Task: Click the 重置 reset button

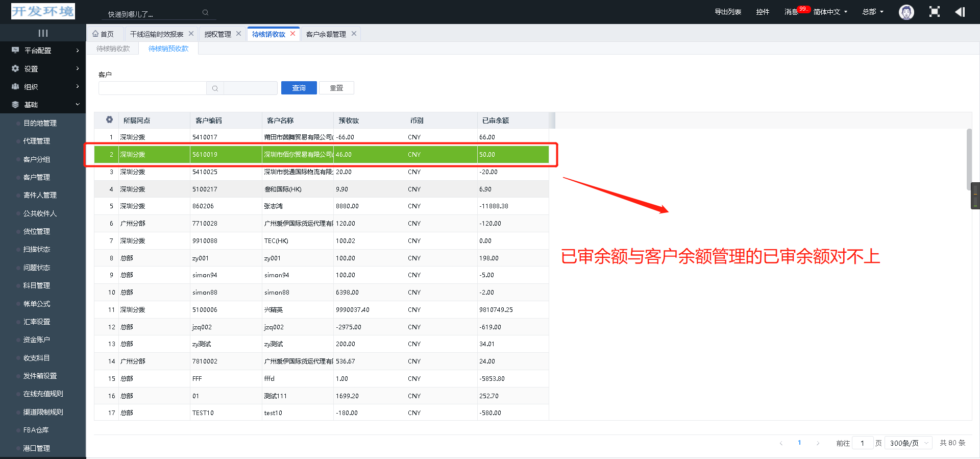Action: click(336, 88)
